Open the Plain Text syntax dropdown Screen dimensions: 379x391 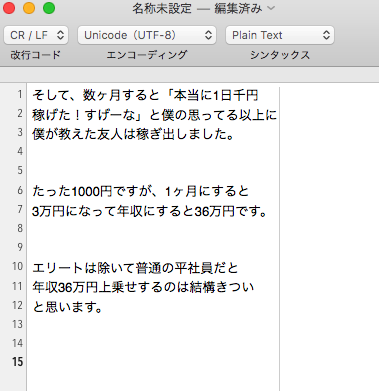(x=280, y=35)
